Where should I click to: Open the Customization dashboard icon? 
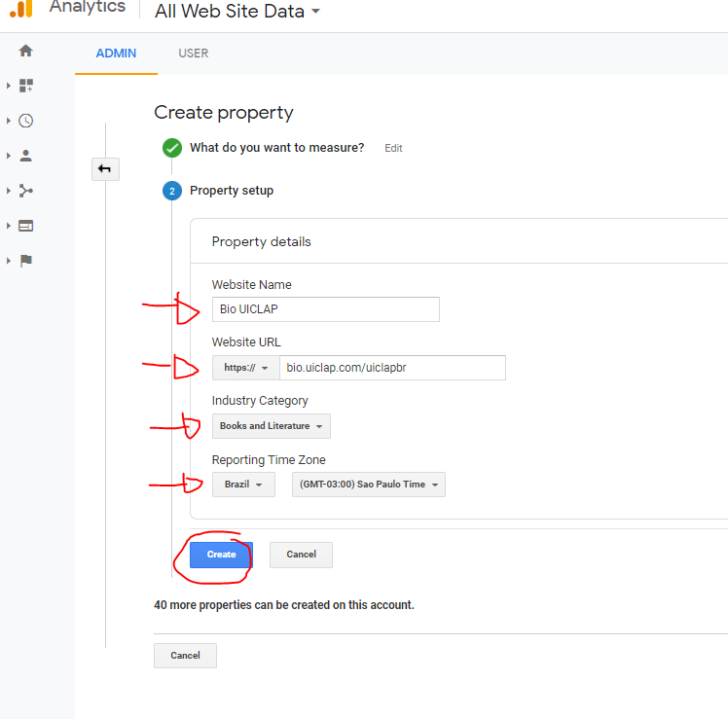coord(26,86)
